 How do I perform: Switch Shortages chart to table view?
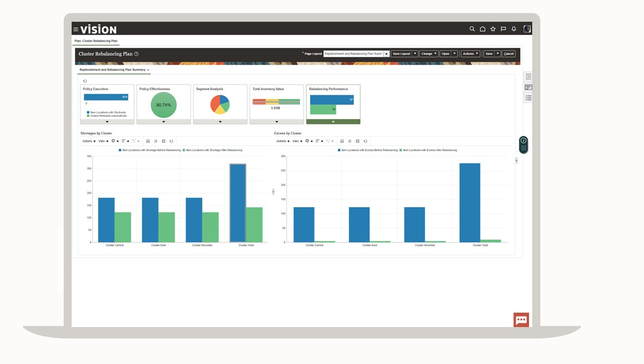click(164, 141)
